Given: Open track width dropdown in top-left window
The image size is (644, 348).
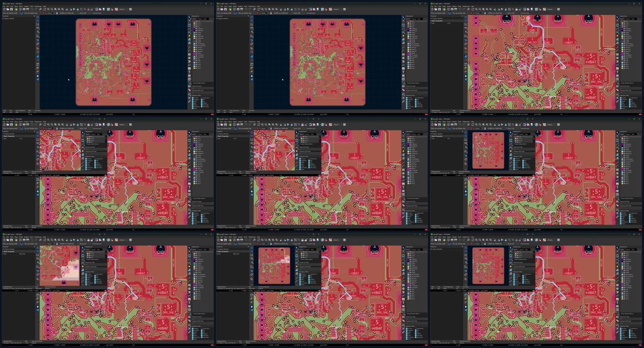Looking at the screenshot, I should (11, 13).
